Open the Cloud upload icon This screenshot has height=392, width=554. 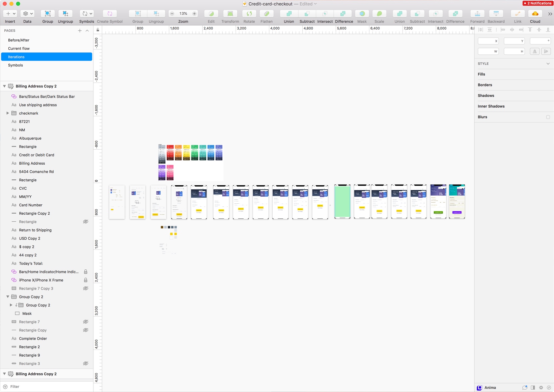(x=535, y=14)
